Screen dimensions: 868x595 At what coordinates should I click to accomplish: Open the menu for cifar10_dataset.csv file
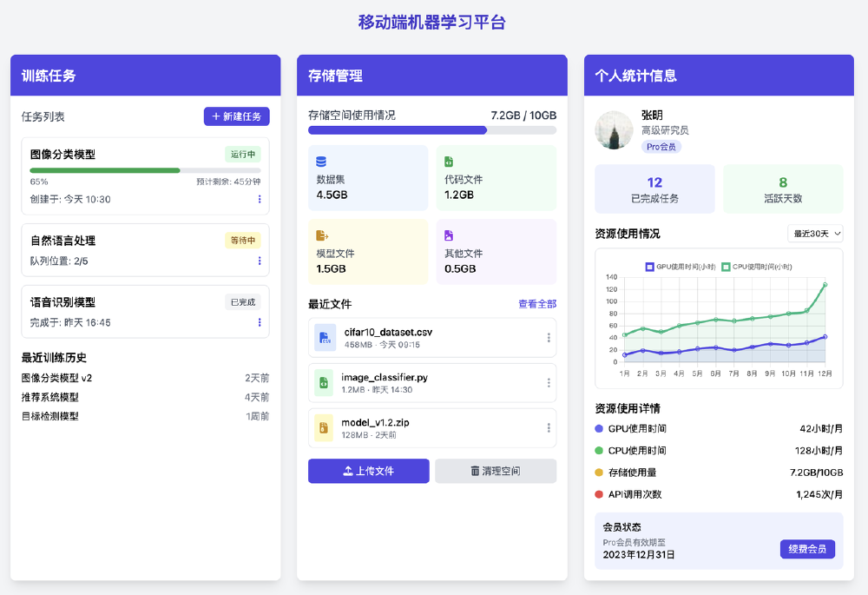point(549,338)
